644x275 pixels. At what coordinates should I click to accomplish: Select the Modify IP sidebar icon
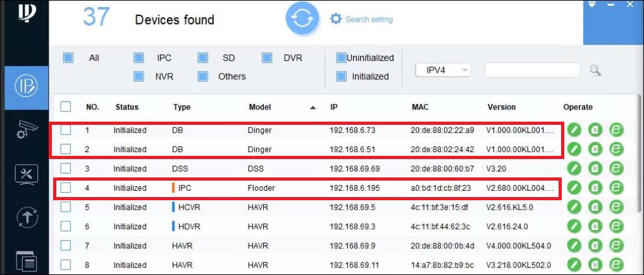click(27, 86)
